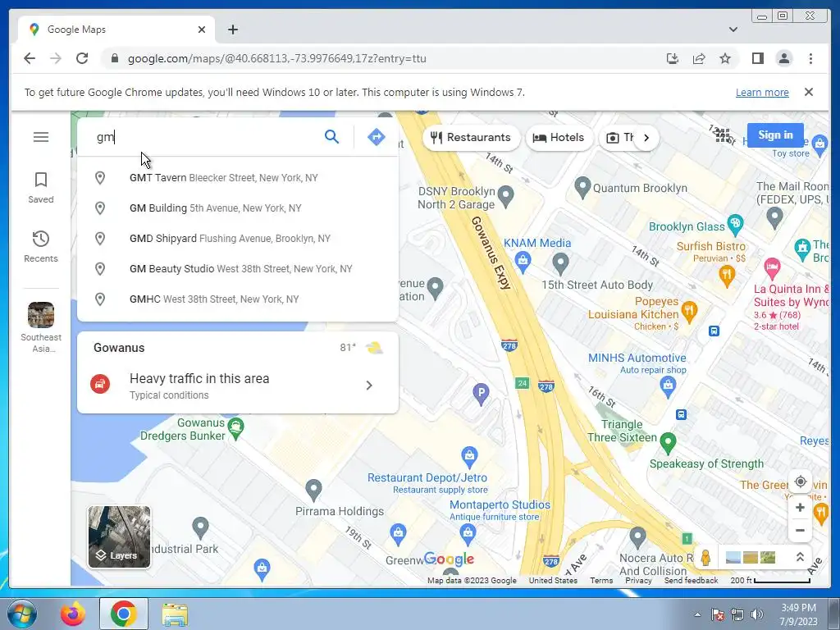
Task: Open Windows Explorer from the taskbar
Action: tap(175, 614)
